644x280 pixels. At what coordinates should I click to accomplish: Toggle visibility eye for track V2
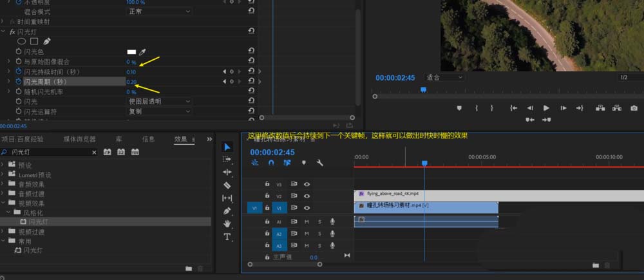click(307, 196)
